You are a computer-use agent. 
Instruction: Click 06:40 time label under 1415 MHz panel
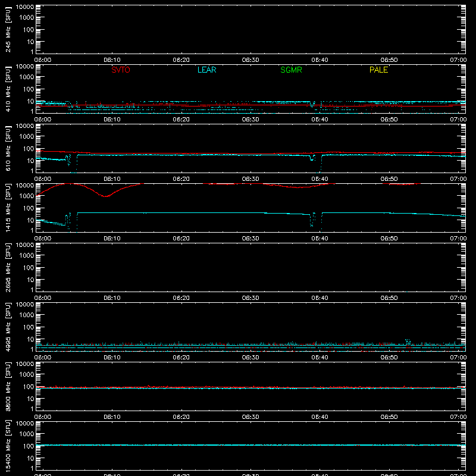320,239
